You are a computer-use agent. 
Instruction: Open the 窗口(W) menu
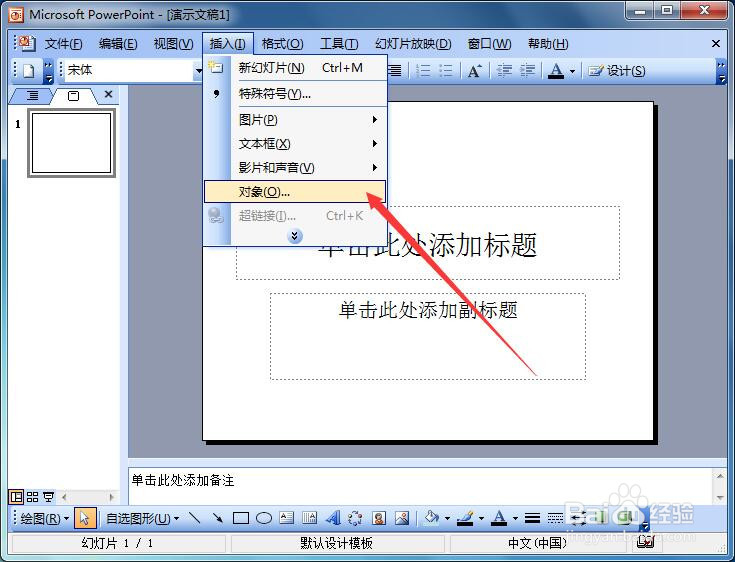[489, 44]
